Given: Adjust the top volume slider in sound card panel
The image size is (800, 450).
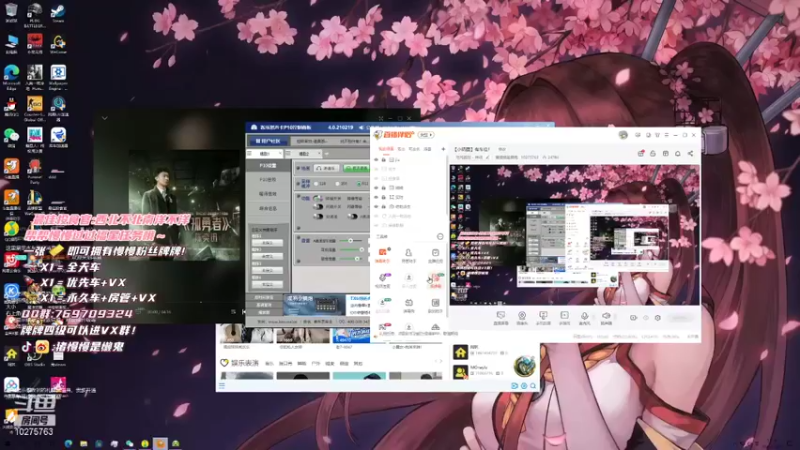Looking at the screenshot, I should [351, 240].
